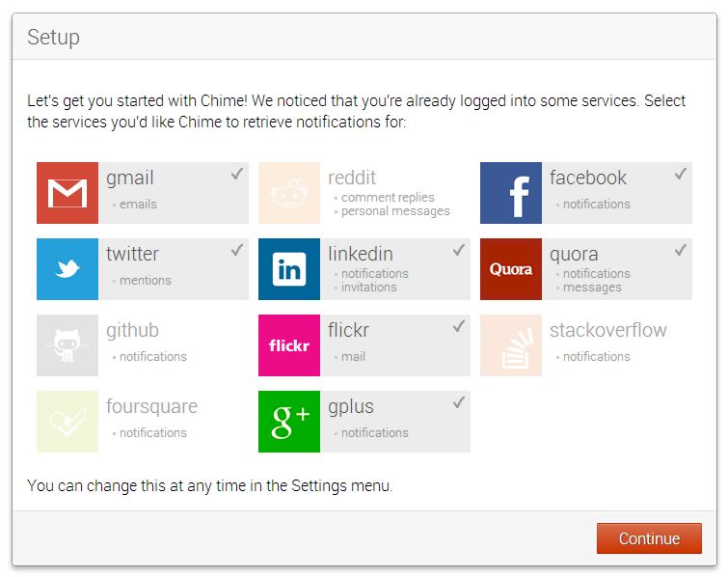This screenshot has height=577, width=728.
Task: Click the blue Facebook logo icon
Action: pyautogui.click(x=511, y=193)
